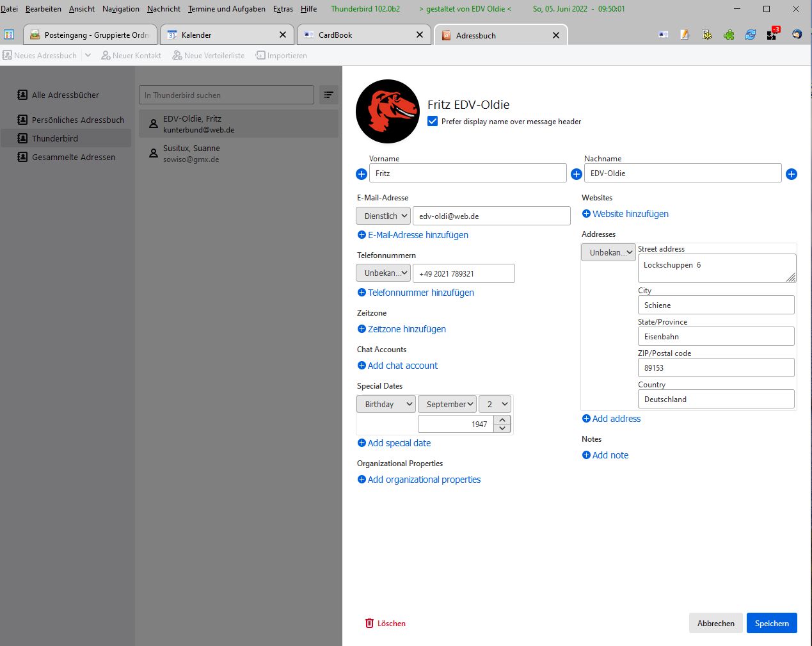
Task: Open the Extras menu
Action: tap(283, 9)
